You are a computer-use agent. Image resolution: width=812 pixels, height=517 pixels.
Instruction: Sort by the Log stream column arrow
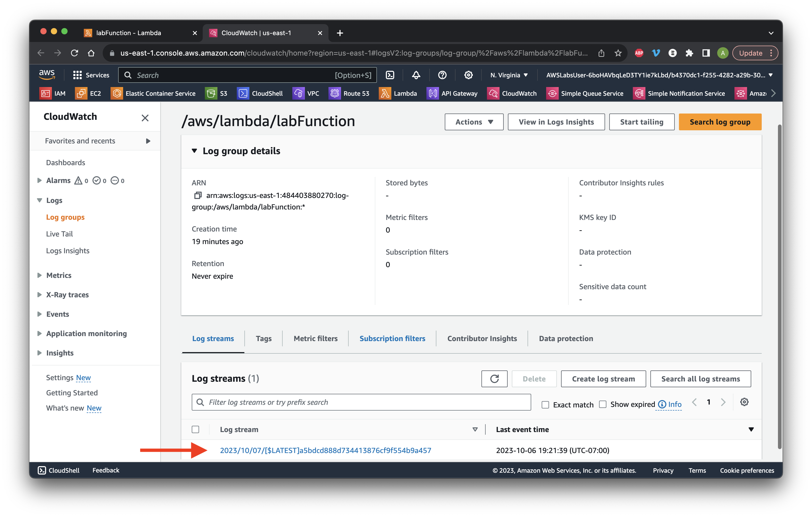(x=475, y=429)
